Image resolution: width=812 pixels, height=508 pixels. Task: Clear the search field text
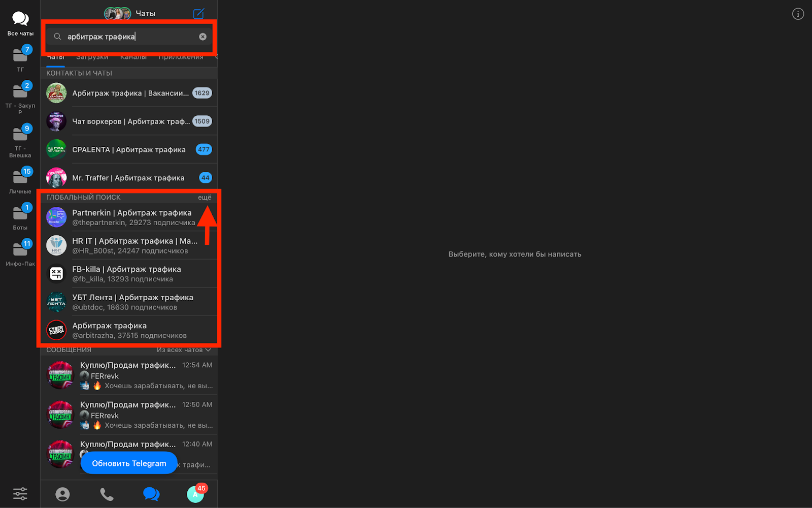point(202,37)
